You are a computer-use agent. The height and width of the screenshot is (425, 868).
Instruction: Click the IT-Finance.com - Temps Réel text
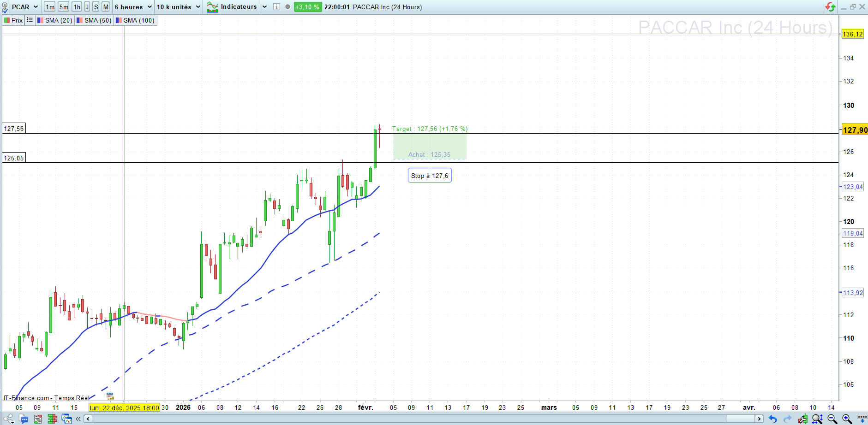click(47, 398)
